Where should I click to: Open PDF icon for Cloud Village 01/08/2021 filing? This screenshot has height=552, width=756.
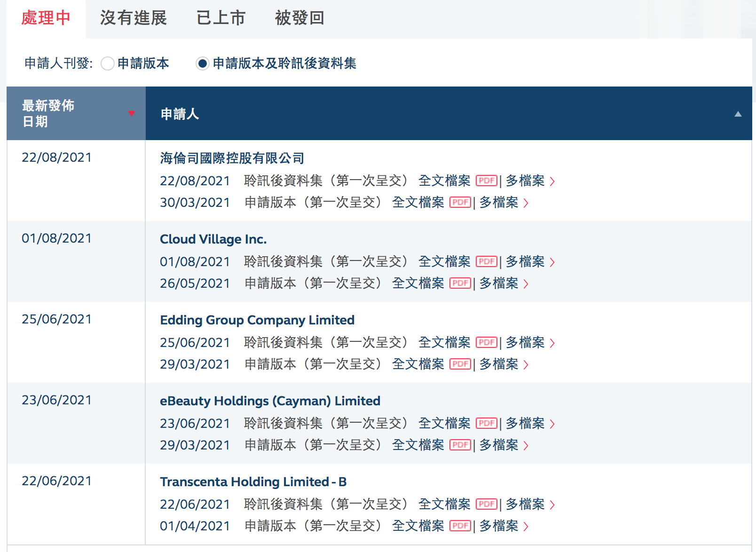(487, 261)
